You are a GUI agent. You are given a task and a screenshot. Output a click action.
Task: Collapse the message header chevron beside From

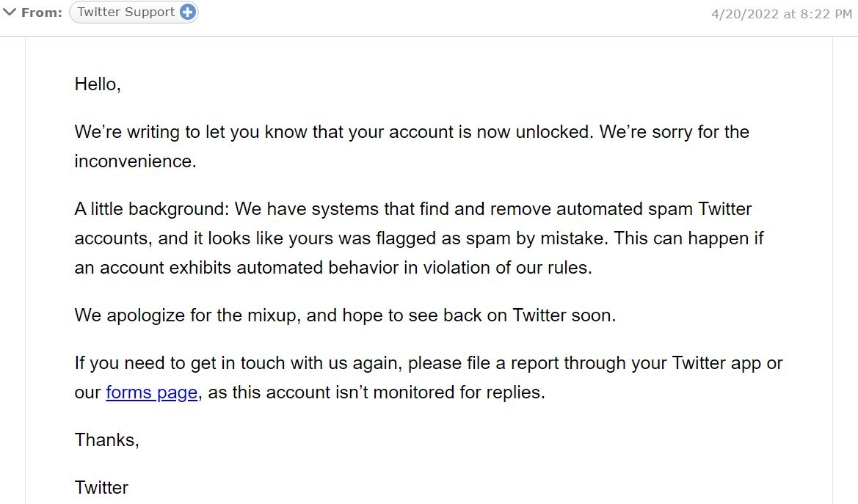[10, 12]
